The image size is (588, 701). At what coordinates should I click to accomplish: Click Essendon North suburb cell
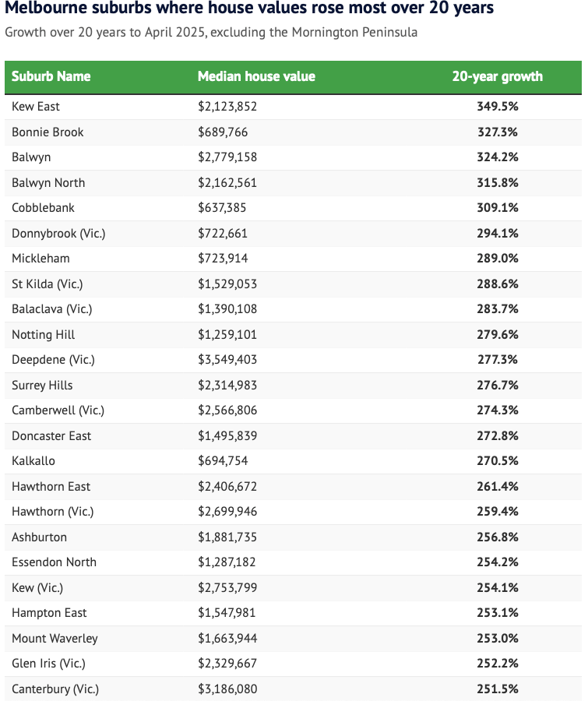(x=55, y=562)
